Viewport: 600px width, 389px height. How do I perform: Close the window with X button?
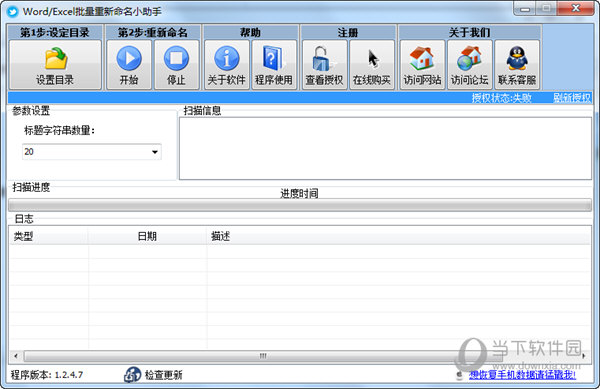point(576,8)
